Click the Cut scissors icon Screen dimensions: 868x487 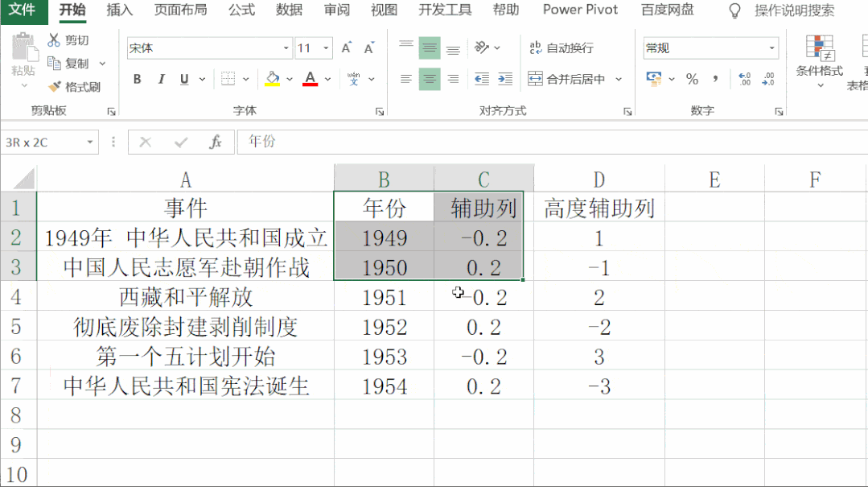pos(54,40)
